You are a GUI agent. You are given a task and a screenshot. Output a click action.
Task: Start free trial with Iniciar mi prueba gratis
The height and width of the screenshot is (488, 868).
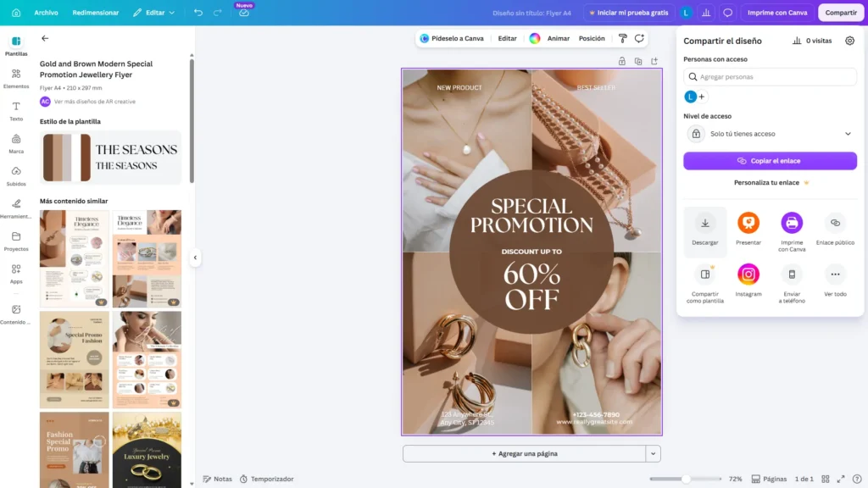628,12
